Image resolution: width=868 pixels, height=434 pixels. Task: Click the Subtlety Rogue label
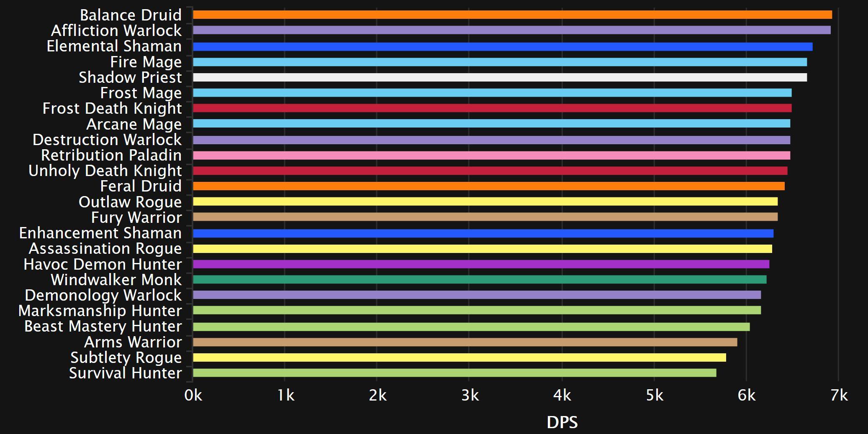(x=126, y=357)
